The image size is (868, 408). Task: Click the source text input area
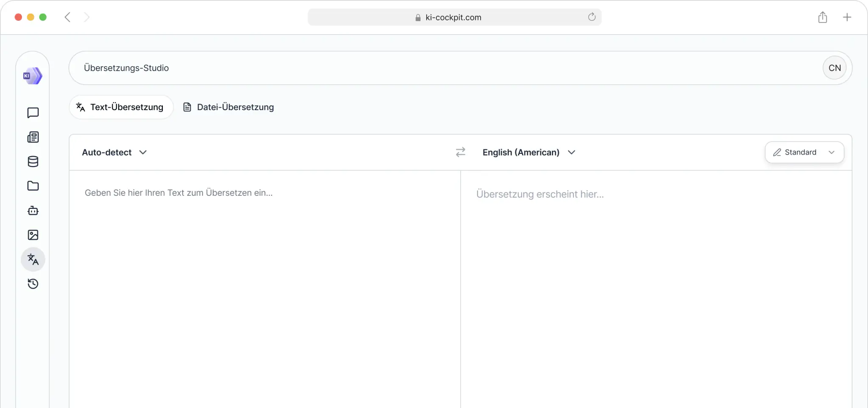pos(265,289)
